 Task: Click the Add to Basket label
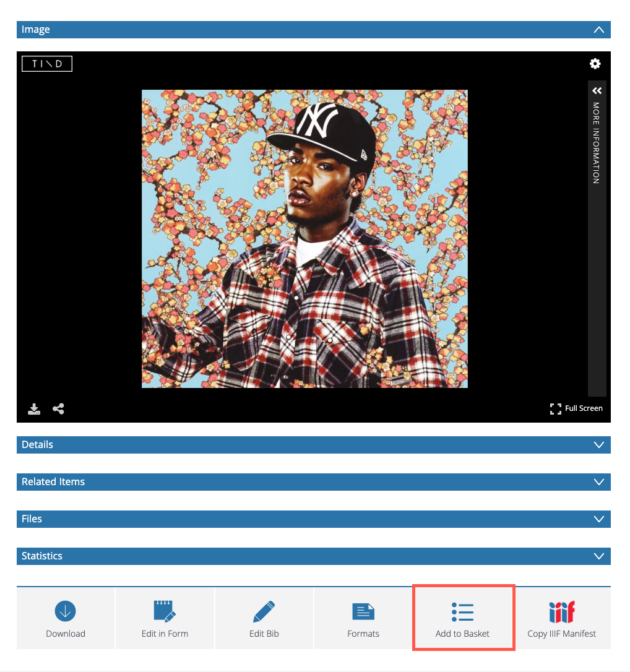pos(462,634)
